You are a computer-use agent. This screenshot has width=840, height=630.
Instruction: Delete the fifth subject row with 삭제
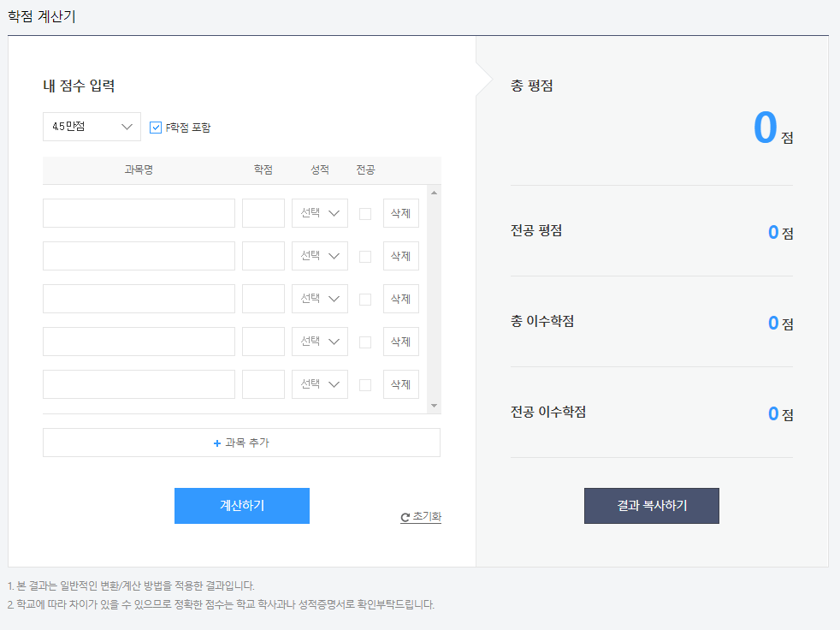point(400,384)
